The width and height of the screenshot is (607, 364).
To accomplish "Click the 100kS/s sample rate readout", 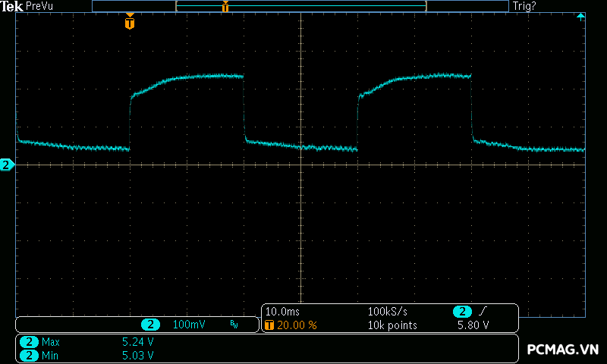I will click(x=388, y=312).
